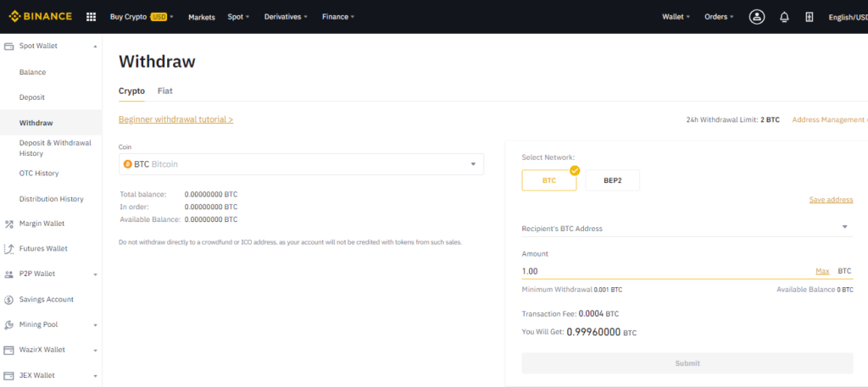Image resolution: width=868 pixels, height=387 pixels.
Task: Click the JEX Wallet icon
Action: click(8, 375)
